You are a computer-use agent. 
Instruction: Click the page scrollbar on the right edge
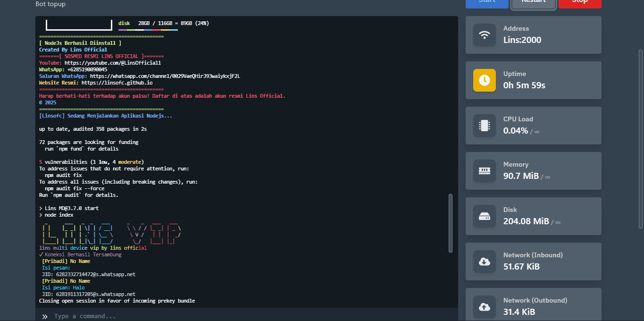tap(640, 142)
